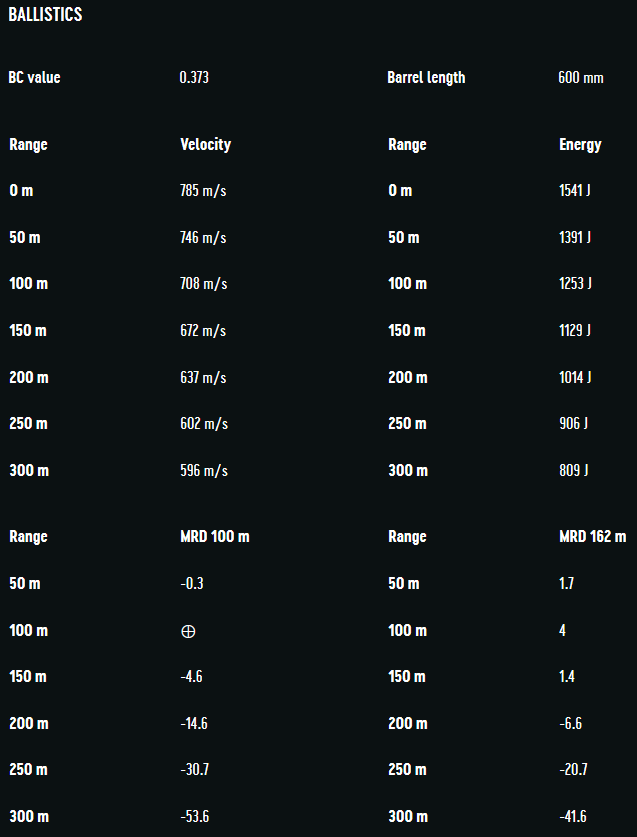Select the 596 m/s velocity value

(203, 470)
